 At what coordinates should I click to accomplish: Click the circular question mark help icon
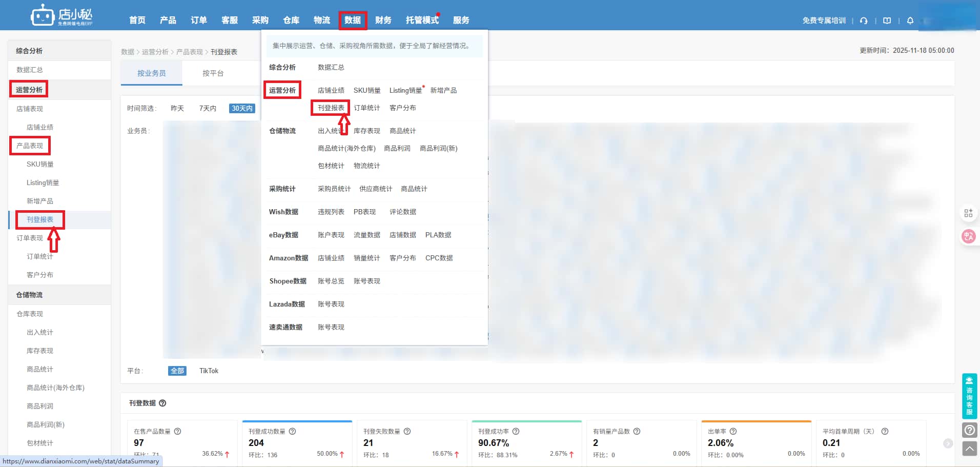click(969, 430)
